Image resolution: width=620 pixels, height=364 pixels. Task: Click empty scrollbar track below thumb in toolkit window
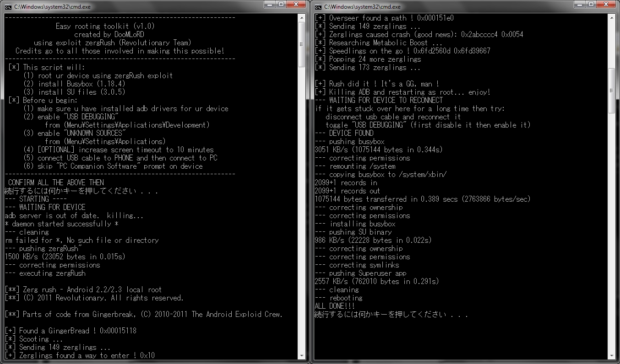(x=301, y=206)
